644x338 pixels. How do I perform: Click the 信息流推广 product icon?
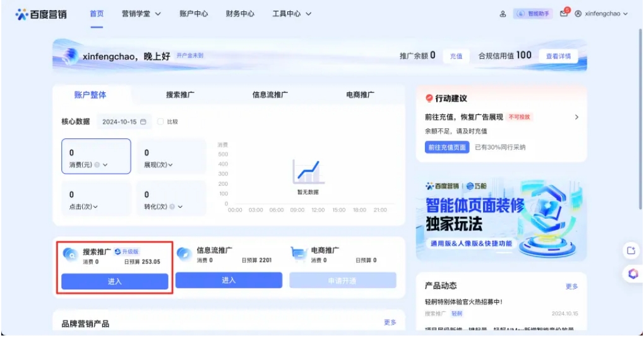(x=184, y=254)
